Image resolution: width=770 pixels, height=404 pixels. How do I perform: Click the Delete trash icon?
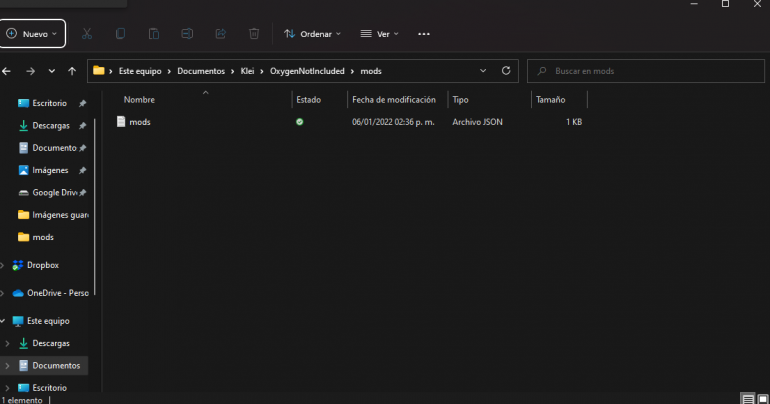pyautogui.click(x=254, y=34)
